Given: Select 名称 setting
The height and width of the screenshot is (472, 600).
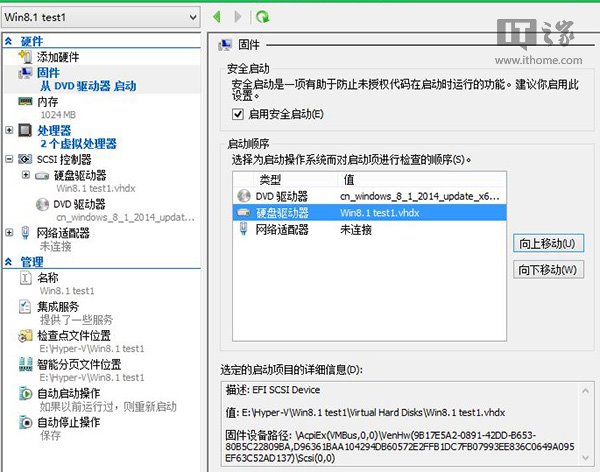Looking at the screenshot, I should (48, 278).
